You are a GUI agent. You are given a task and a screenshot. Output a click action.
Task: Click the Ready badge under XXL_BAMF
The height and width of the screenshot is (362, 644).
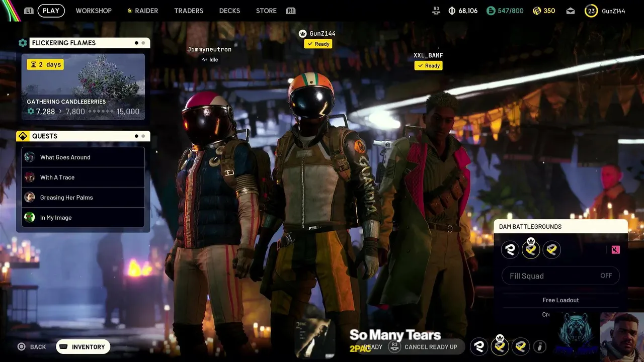(x=429, y=65)
